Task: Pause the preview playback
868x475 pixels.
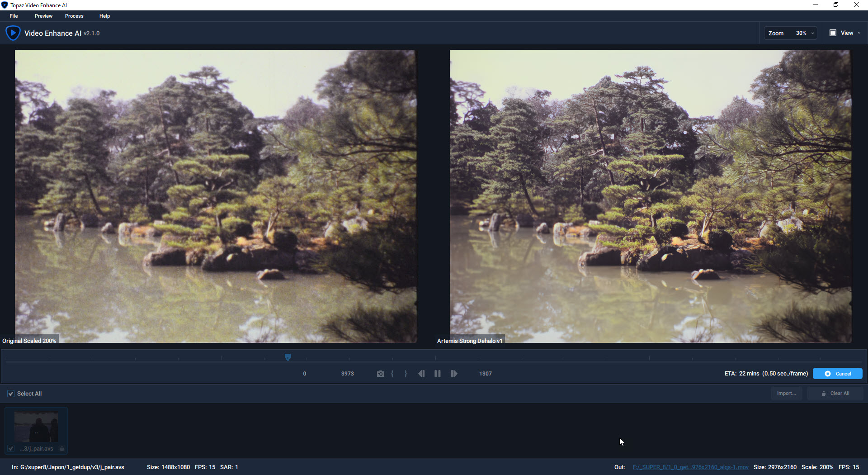Action: (437, 374)
